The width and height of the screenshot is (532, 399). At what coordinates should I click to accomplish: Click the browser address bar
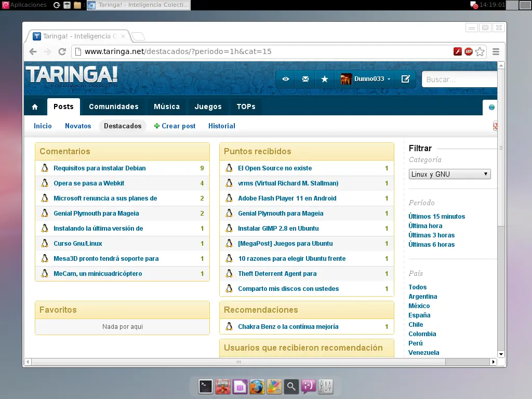point(261,51)
